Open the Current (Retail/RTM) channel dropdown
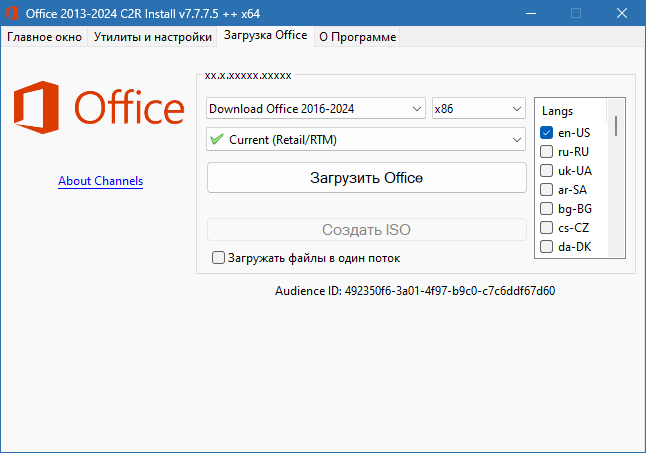The height and width of the screenshot is (453, 646). point(366,139)
